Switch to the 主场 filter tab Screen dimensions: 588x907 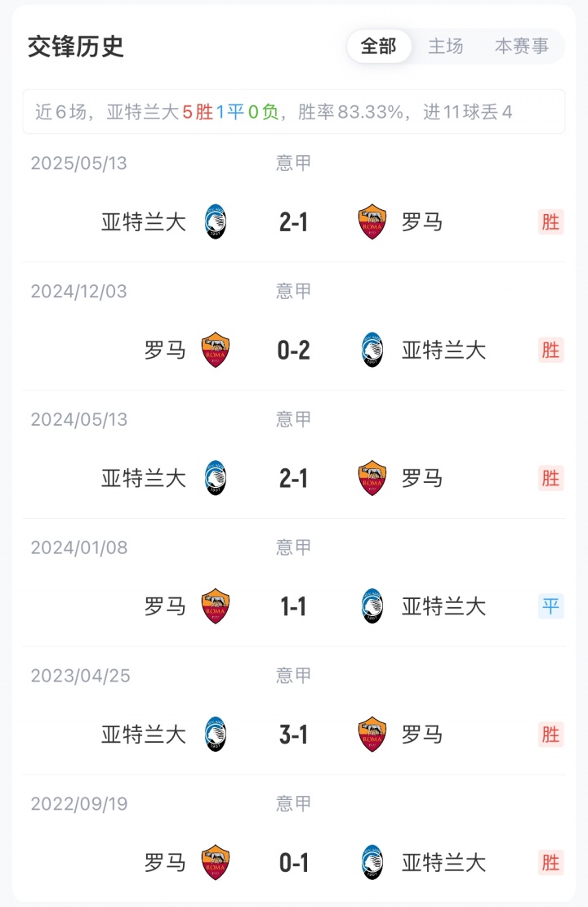pos(446,47)
